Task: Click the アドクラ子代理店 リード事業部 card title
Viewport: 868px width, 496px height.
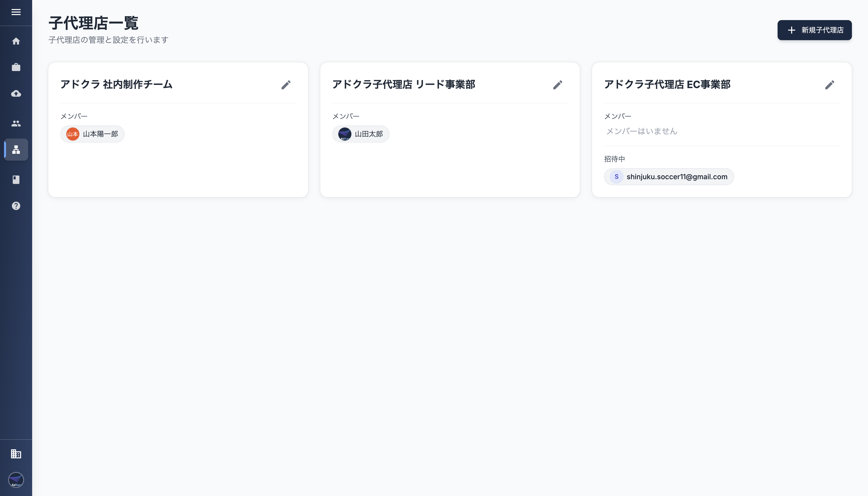Action: tap(404, 85)
